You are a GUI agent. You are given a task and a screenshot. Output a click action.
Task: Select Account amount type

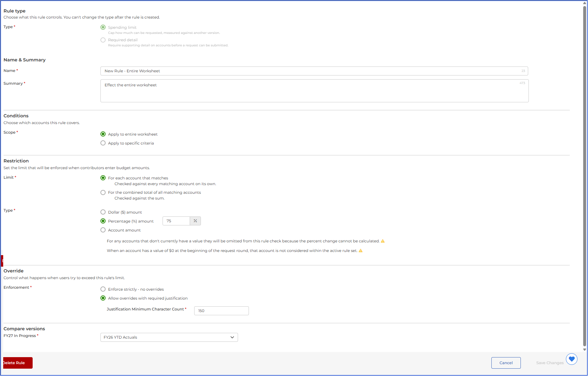coord(103,230)
